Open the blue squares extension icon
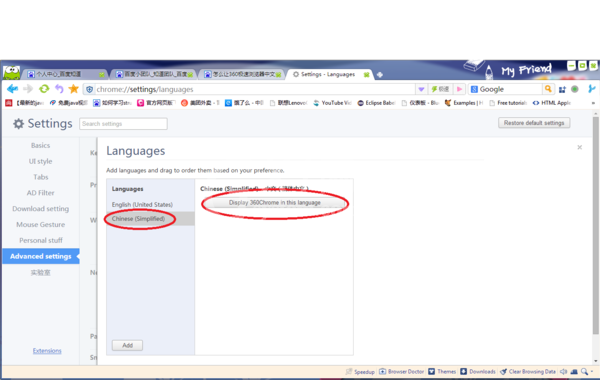This screenshot has height=380, width=600. (x=562, y=90)
